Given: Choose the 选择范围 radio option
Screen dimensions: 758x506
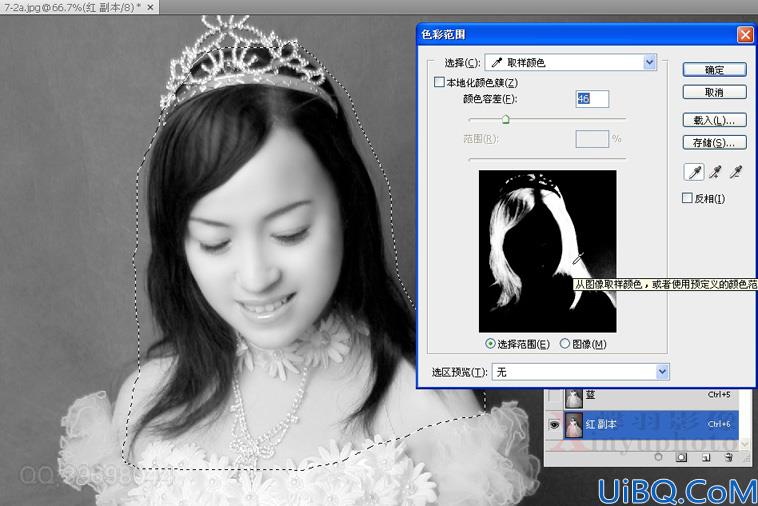Looking at the screenshot, I should tap(490, 344).
